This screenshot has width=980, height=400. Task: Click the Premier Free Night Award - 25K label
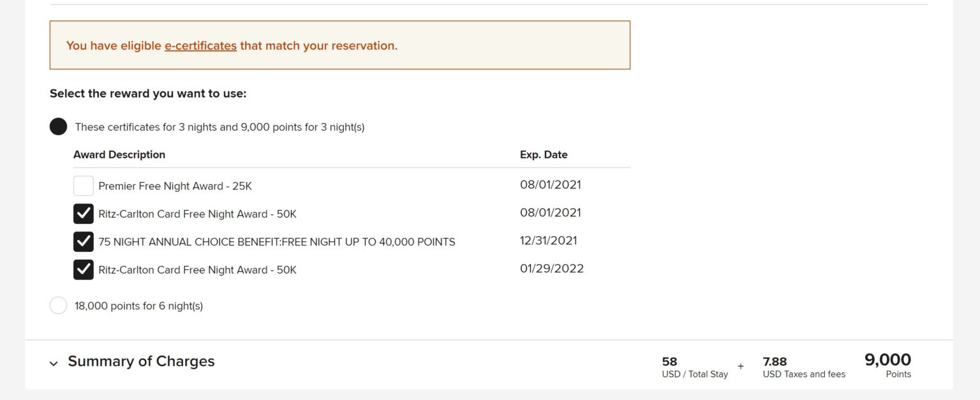click(175, 186)
